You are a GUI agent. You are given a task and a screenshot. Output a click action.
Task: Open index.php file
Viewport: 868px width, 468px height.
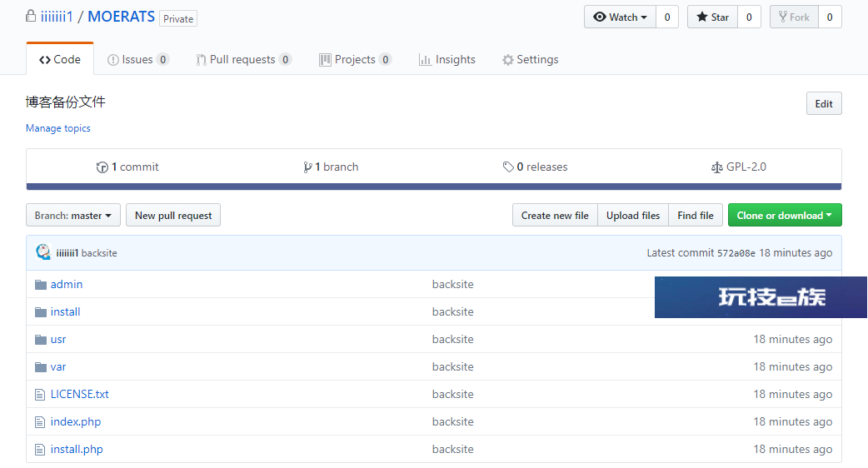click(76, 422)
